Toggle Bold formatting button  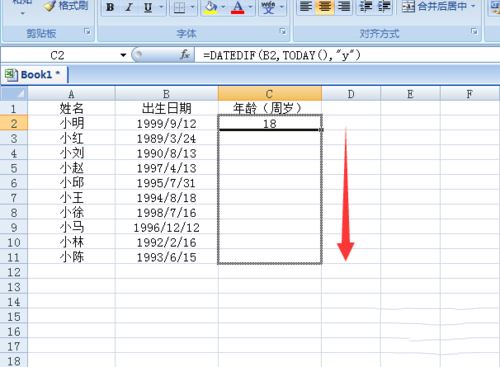[x=110, y=7]
